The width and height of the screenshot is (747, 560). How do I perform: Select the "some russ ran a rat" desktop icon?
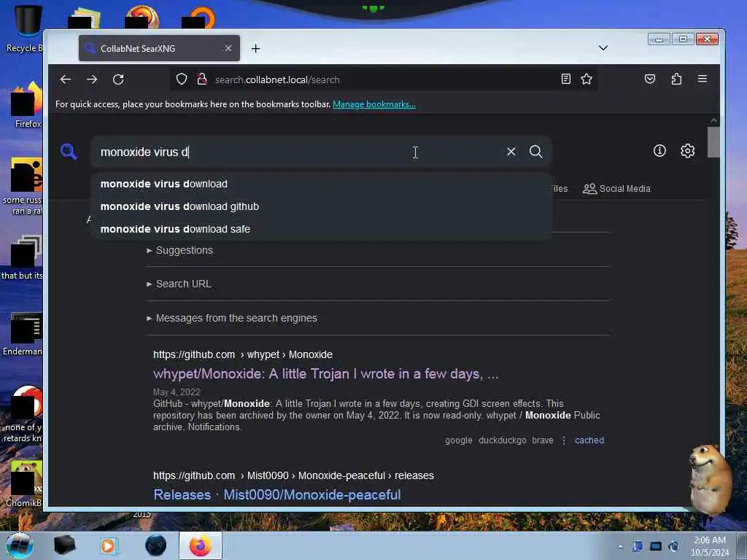pos(24,187)
